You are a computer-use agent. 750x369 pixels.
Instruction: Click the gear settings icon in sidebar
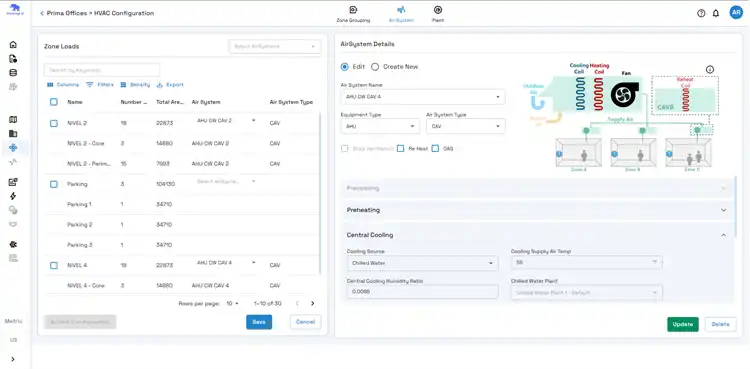13,244
